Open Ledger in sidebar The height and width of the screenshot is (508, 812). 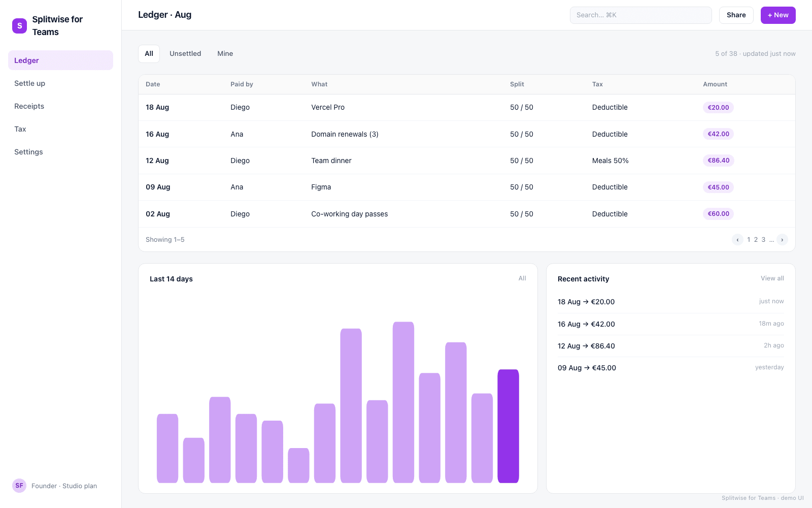point(60,60)
